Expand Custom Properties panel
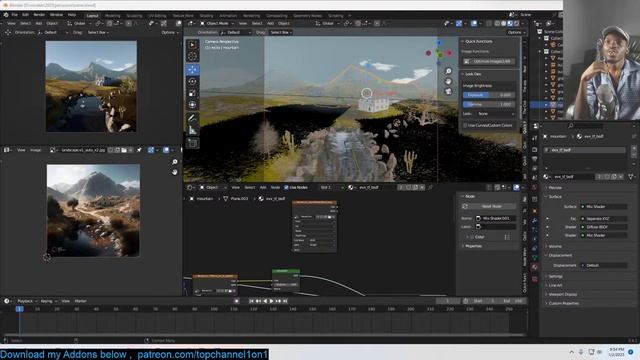 click(564, 303)
